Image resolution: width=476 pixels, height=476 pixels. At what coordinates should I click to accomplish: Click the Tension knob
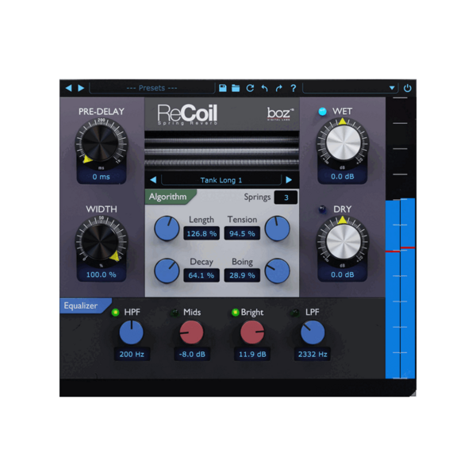click(277, 228)
